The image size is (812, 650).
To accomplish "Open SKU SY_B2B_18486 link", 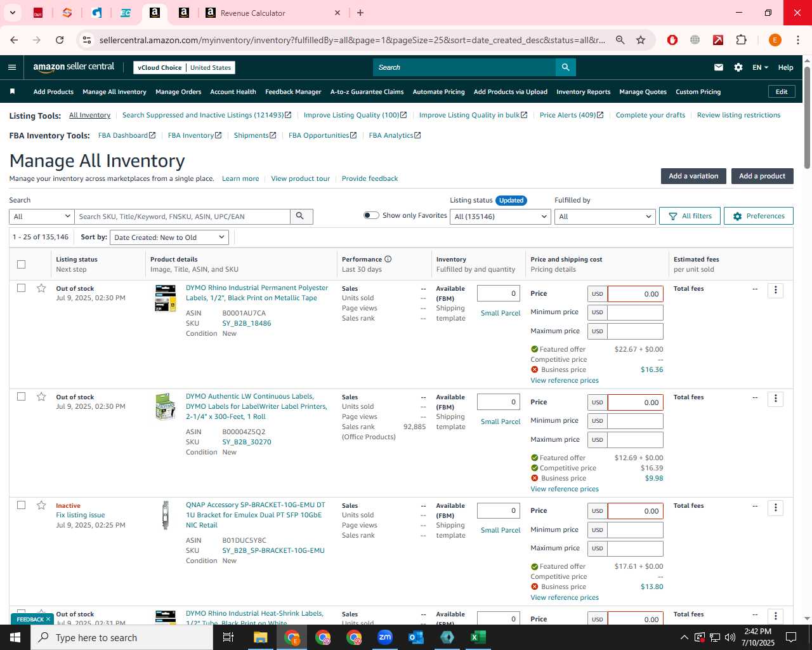I will point(247,323).
